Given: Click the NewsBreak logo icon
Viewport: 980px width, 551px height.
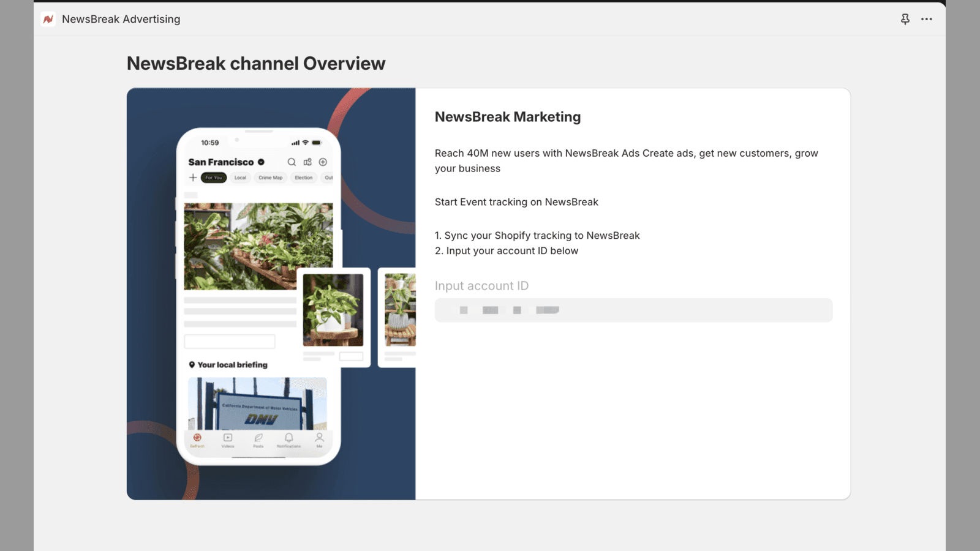Looking at the screenshot, I should coord(47,19).
